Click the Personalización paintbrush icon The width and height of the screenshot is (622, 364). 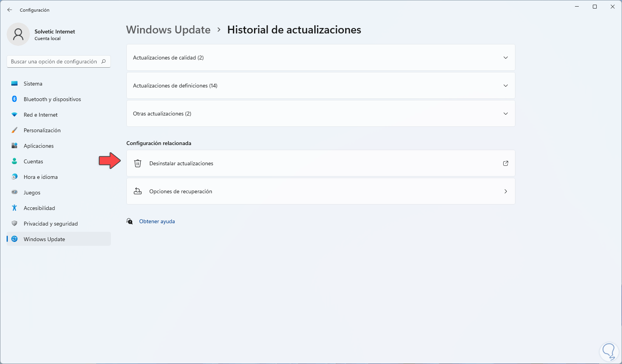click(14, 130)
